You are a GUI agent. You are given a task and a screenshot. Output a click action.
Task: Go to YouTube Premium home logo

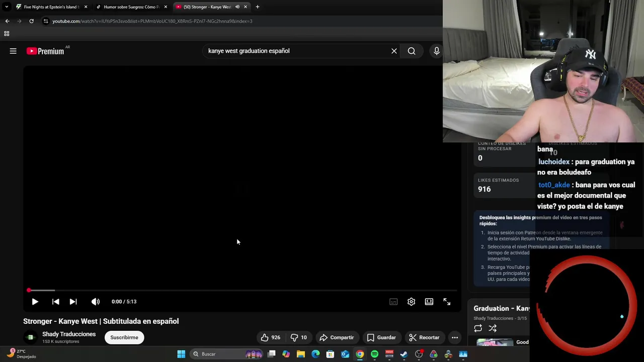click(x=45, y=51)
